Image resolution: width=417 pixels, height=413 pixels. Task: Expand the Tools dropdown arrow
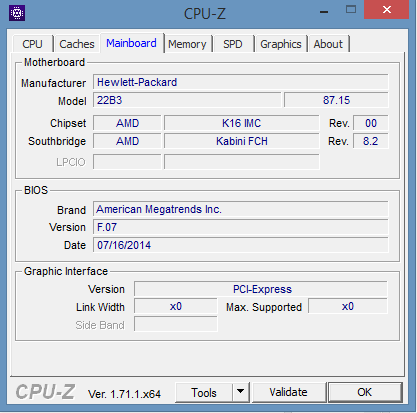(x=241, y=393)
